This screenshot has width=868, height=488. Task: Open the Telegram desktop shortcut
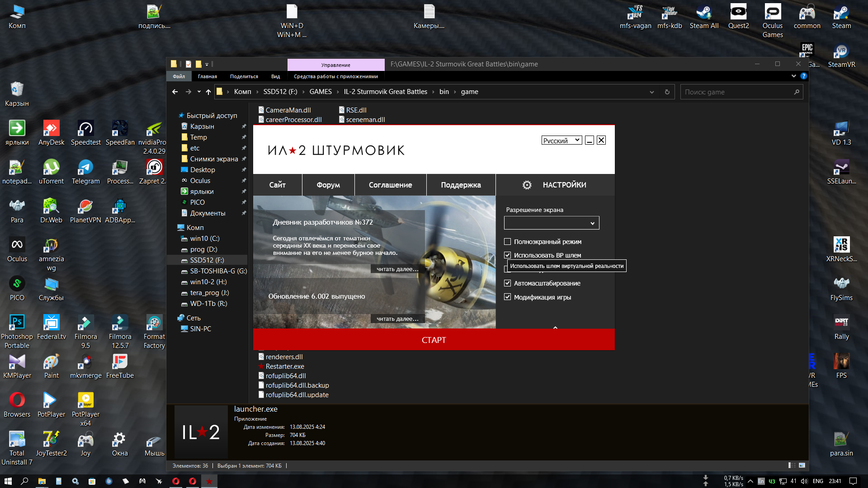85,168
